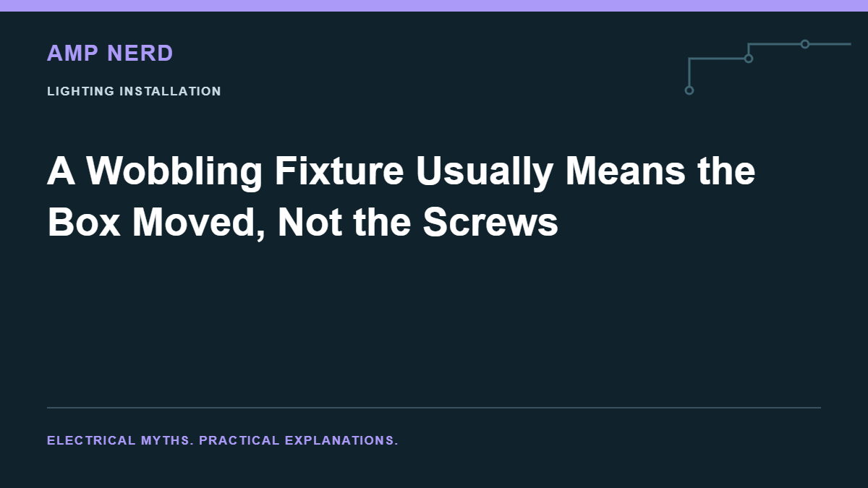Screen dimensions: 868x488
Task: Click the 'PRACTICAL EXPLANATIONS.' tagline text
Action: click(x=299, y=440)
